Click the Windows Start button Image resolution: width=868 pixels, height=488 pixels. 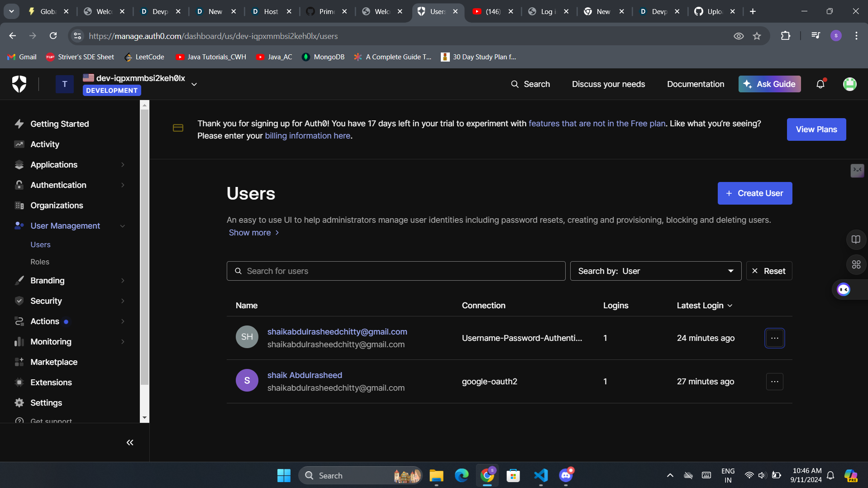284,475
